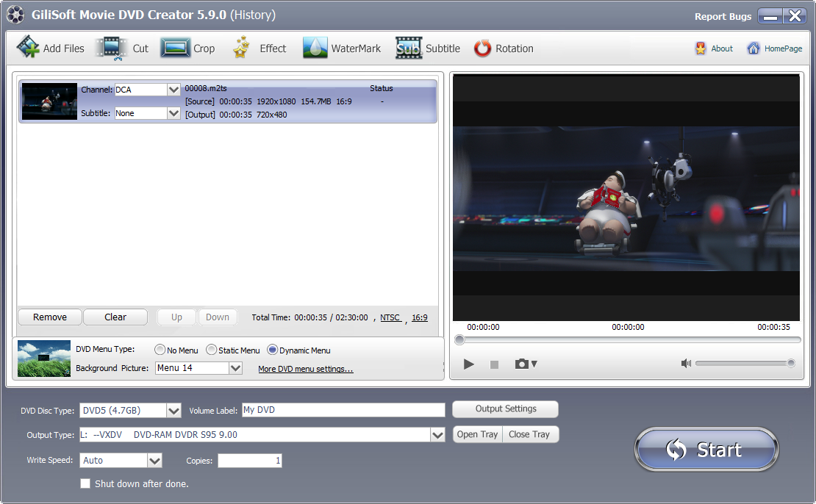Enable Shut down after done checkbox

click(x=85, y=483)
